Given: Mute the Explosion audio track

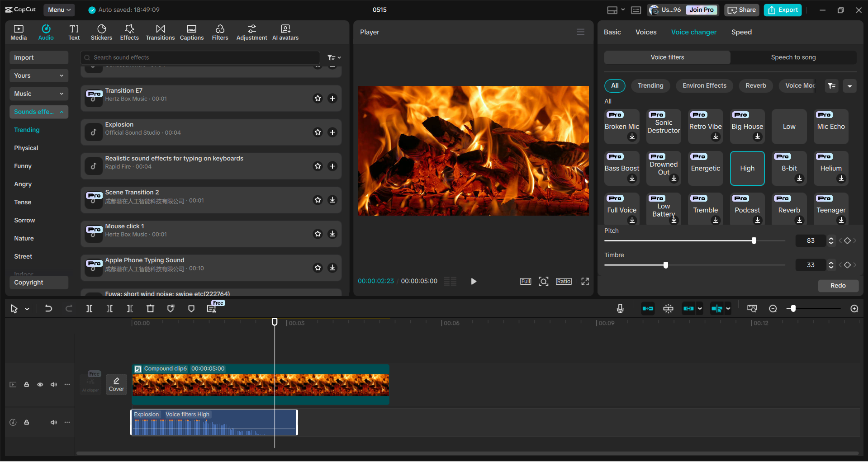Looking at the screenshot, I should pos(54,422).
